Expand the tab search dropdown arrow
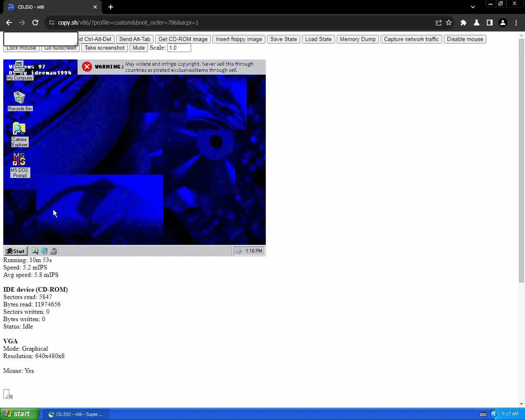This screenshot has width=525, height=420. point(473,7)
